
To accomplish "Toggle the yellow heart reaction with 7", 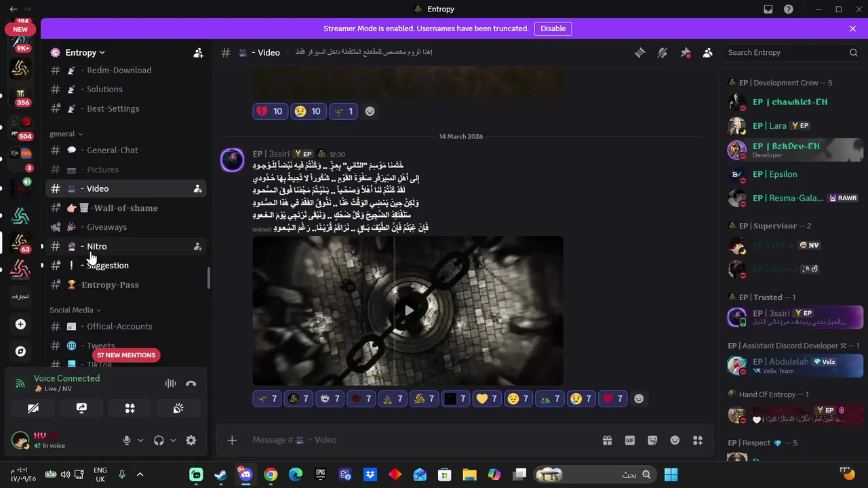I will (x=486, y=399).
